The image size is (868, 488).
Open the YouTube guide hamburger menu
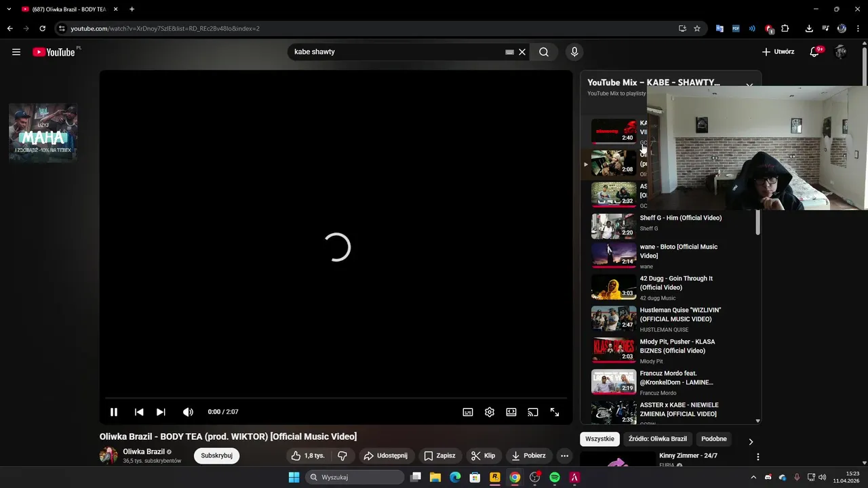click(16, 52)
